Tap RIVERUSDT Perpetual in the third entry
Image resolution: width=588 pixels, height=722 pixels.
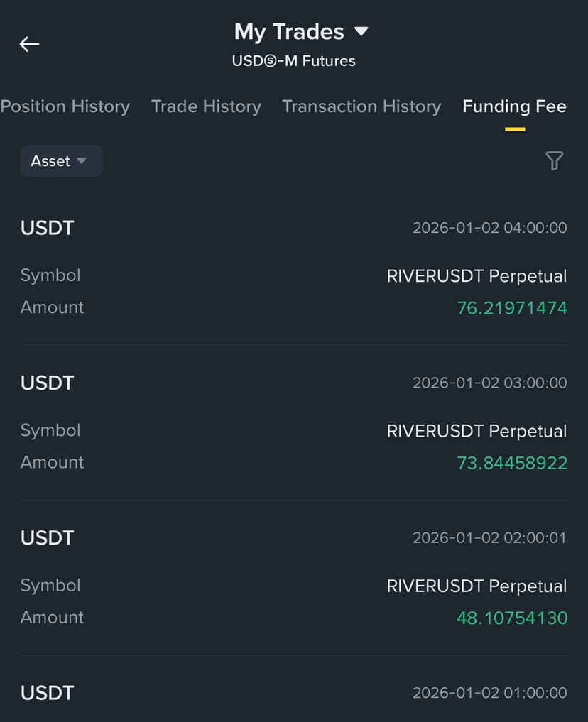tap(477, 586)
